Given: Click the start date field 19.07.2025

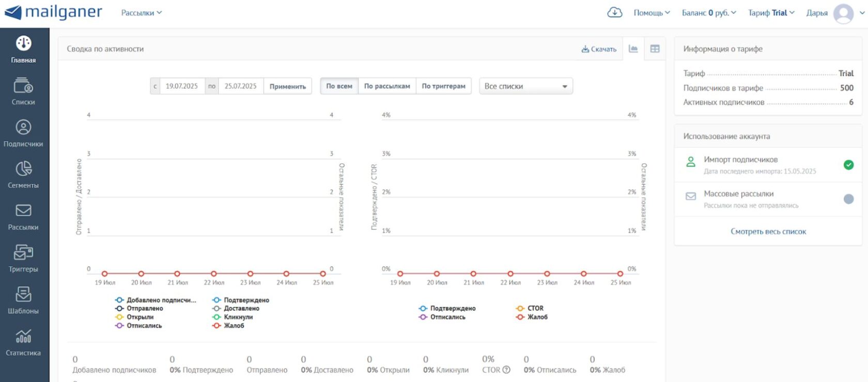Looking at the screenshot, I should (x=182, y=86).
